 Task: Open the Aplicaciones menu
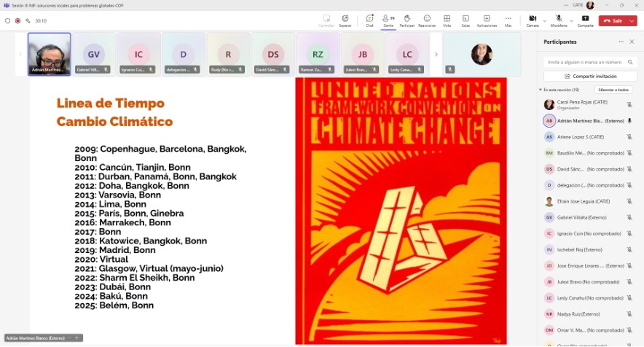[487, 20]
